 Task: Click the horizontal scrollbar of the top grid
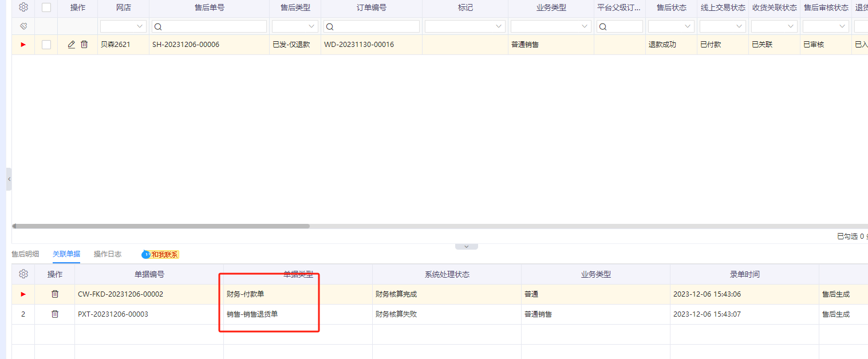coord(161,226)
